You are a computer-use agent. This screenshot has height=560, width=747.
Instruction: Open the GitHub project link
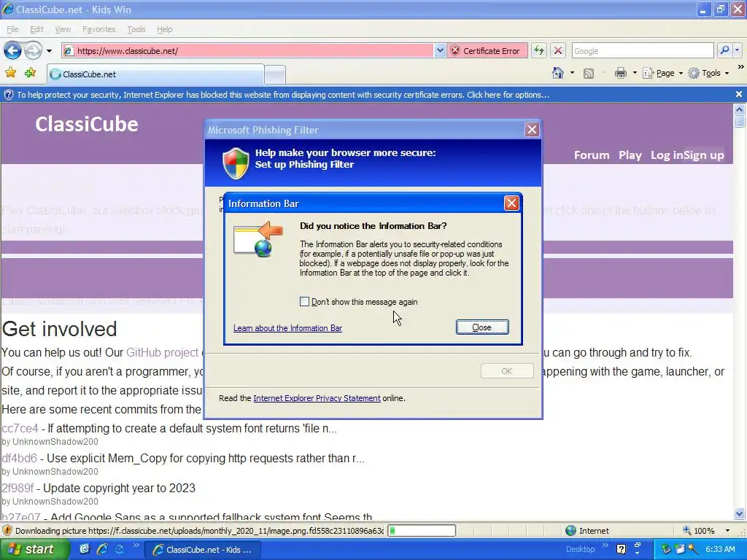[x=163, y=352]
